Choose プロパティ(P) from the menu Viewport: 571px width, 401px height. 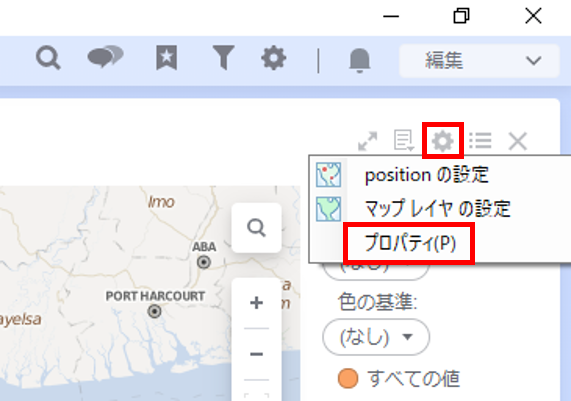tap(409, 243)
